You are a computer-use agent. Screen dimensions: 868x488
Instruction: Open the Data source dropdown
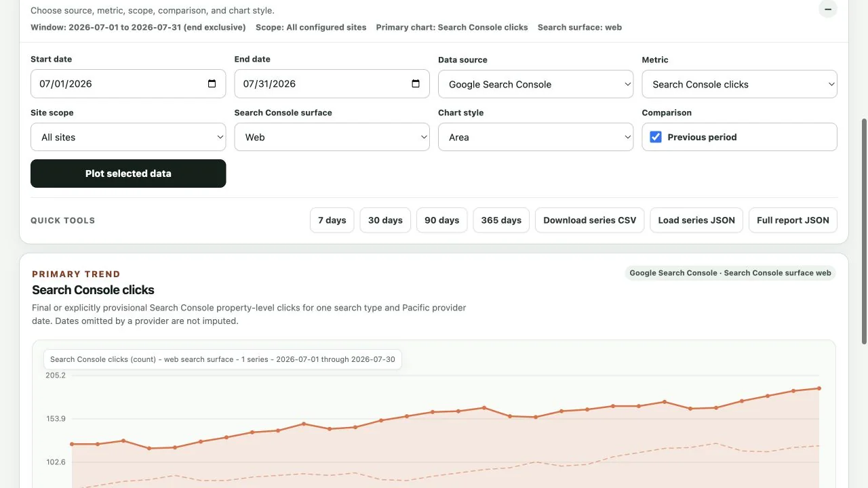(x=536, y=85)
